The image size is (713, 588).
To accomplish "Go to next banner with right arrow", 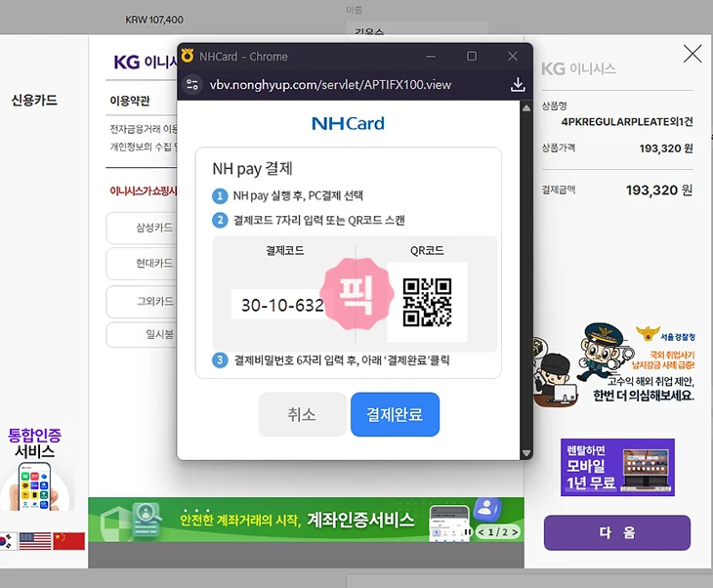I will (515, 532).
